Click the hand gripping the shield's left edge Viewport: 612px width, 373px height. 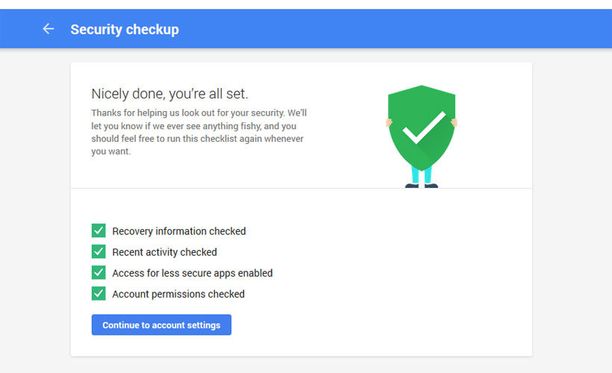click(389, 123)
